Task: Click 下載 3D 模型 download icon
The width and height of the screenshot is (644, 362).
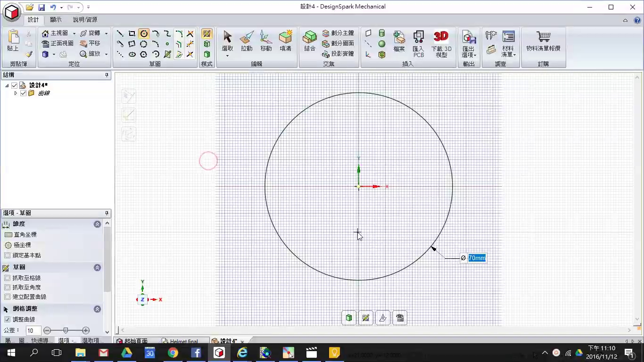Action: pyautogui.click(x=441, y=44)
